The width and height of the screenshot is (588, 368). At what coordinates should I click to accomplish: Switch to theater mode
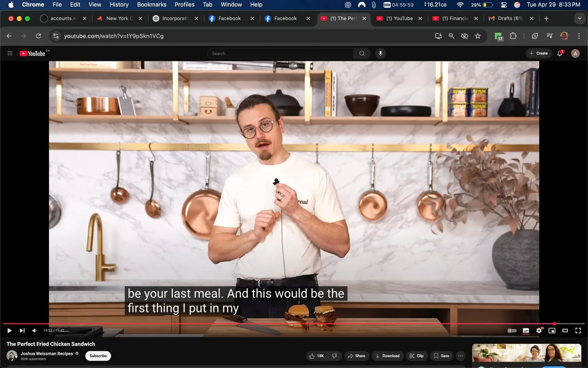565,330
